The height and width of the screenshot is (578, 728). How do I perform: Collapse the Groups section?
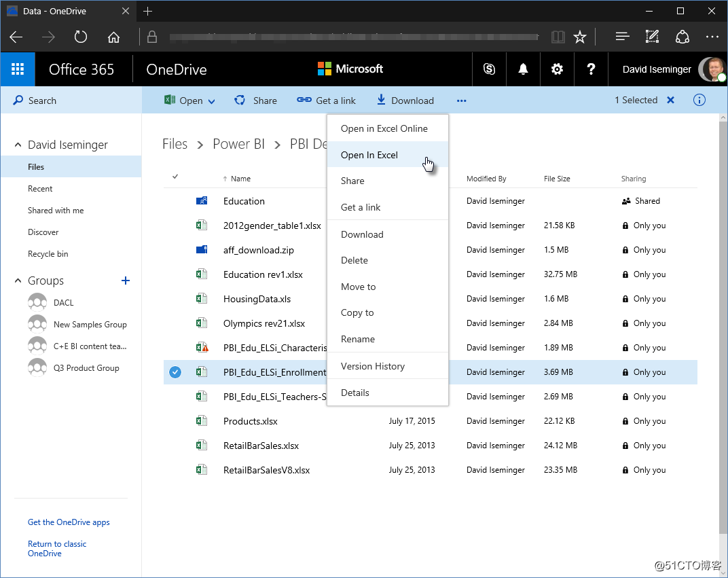tap(18, 281)
